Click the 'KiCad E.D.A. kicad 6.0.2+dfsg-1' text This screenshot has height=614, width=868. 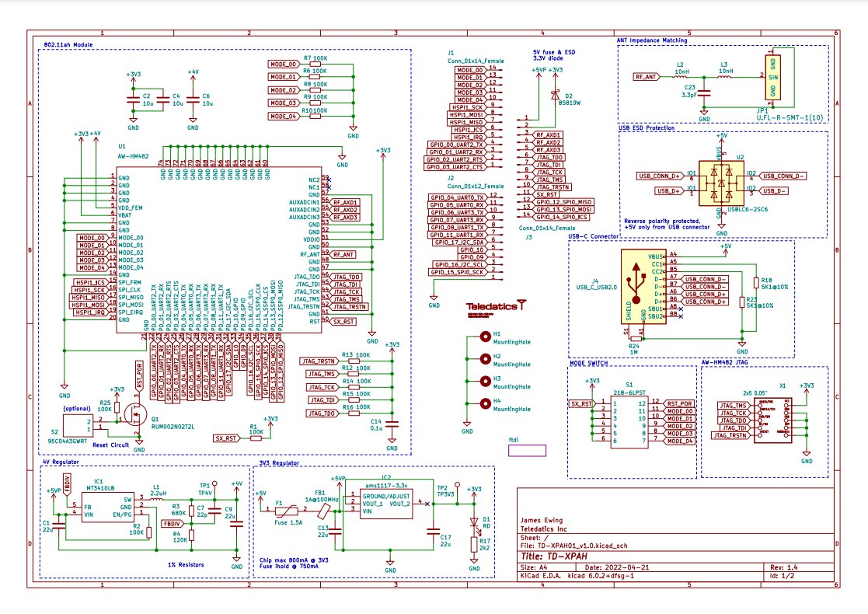[577, 576]
